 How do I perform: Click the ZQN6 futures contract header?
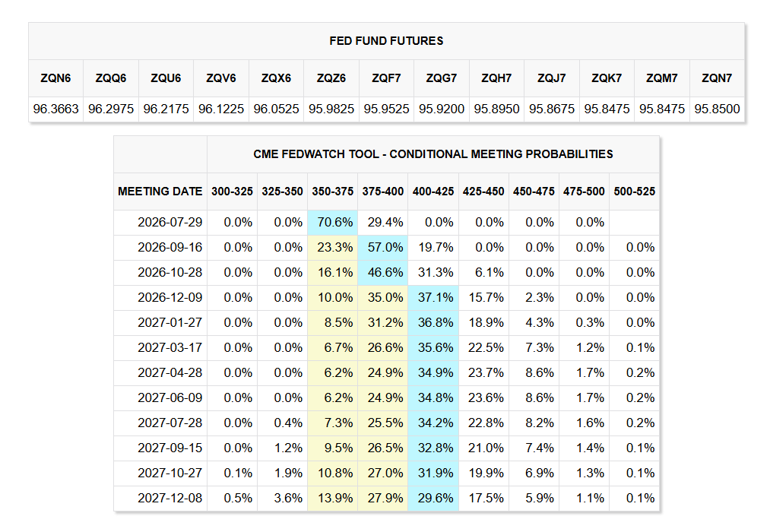click(x=55, y=78)
